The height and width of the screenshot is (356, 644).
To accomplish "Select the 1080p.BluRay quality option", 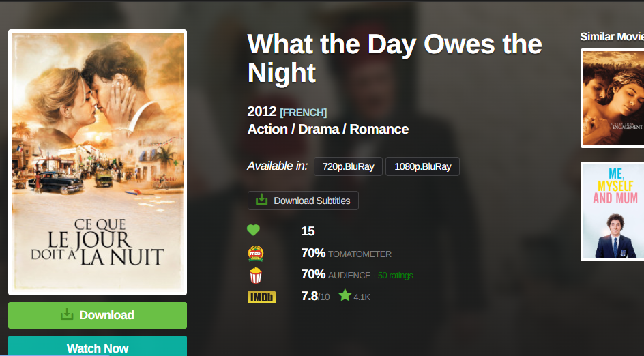I will 422,166.
